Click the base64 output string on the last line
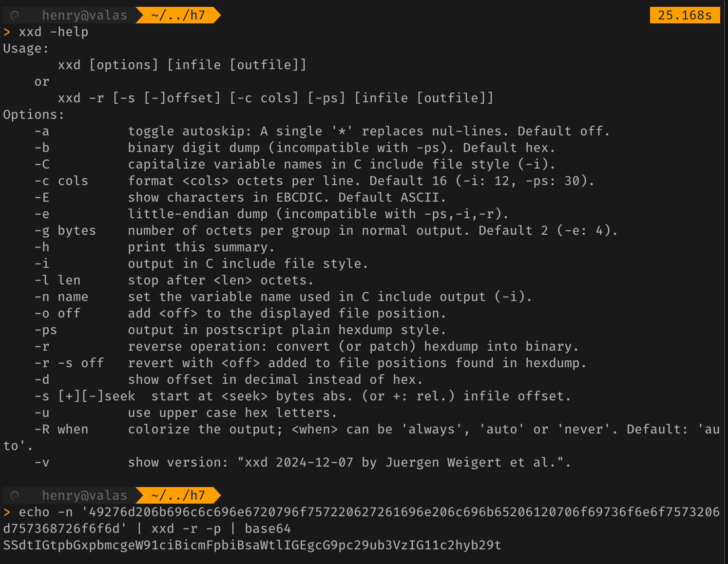Image resolution: width=728 pixels, height=564 pixels. click(x=252, y=545)
